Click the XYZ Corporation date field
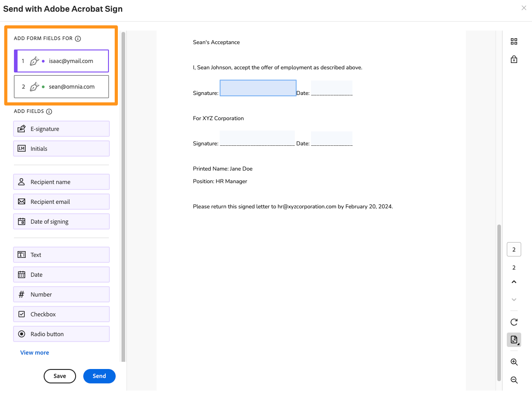Viewport: 532px width, 396px height. (x=331, y=139)
